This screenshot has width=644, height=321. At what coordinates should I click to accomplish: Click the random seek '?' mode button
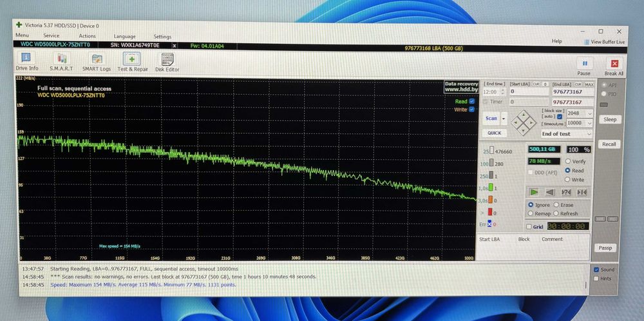pyautogui.click(x=566, y=192)
